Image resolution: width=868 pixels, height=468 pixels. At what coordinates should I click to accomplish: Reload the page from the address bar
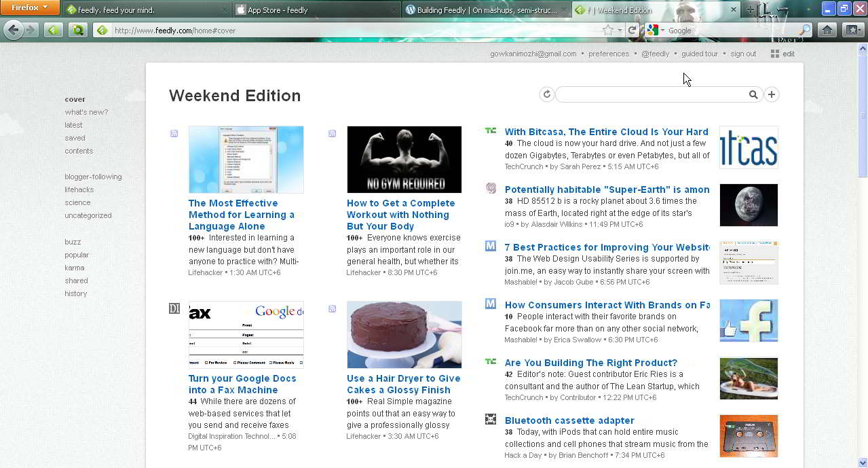pos(632,31)
